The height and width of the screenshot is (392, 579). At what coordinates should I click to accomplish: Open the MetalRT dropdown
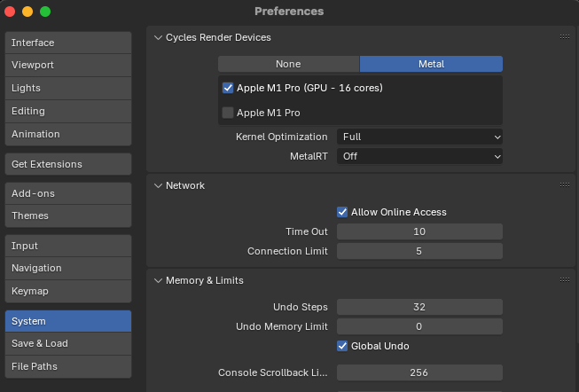419,156
